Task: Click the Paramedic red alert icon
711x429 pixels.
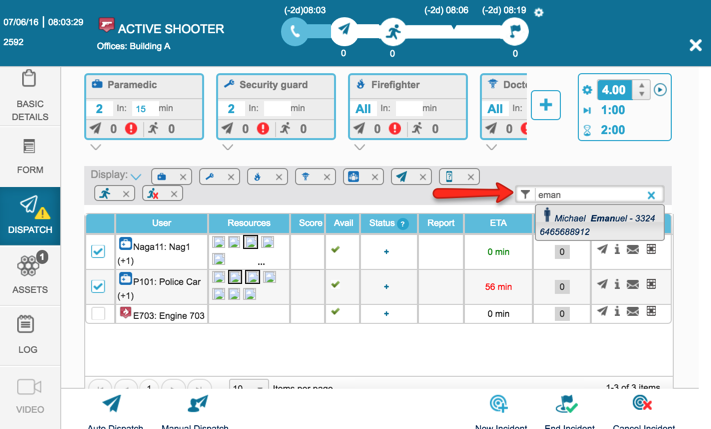Action: pos(131,129)
